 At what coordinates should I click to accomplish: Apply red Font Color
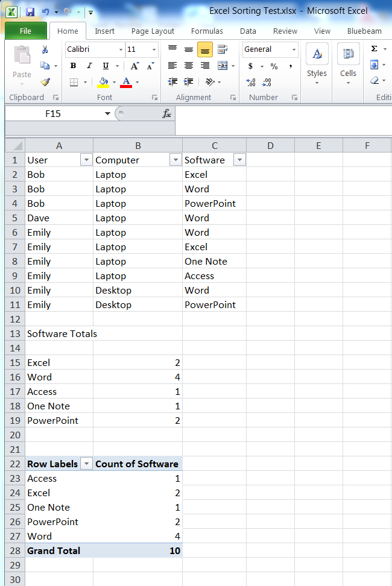[126, 82]
